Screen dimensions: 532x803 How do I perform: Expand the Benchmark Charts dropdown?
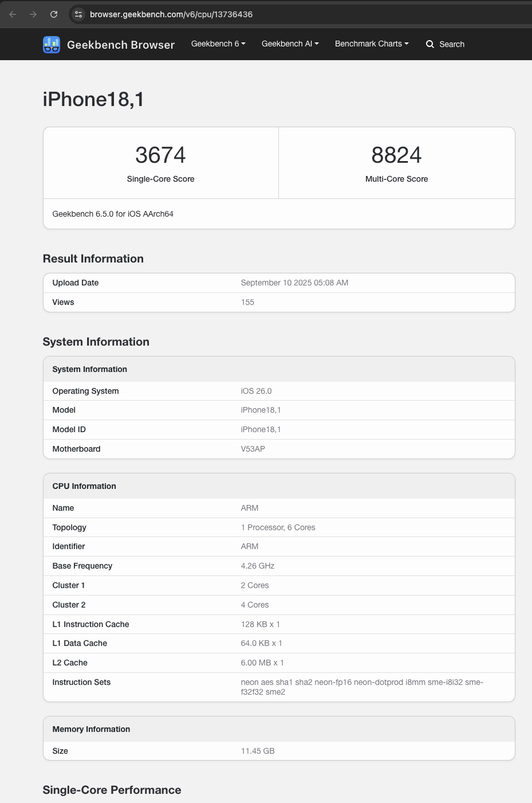point(372,44)
